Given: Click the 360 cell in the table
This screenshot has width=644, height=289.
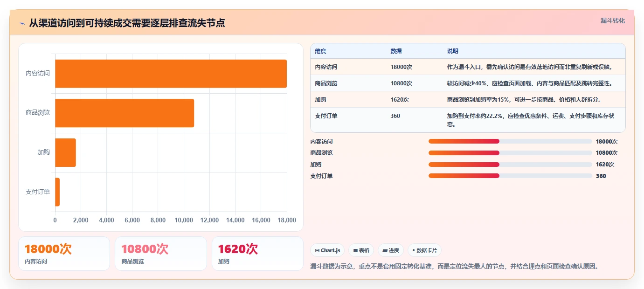Looking at the screenshot, I should click(395, 116).
